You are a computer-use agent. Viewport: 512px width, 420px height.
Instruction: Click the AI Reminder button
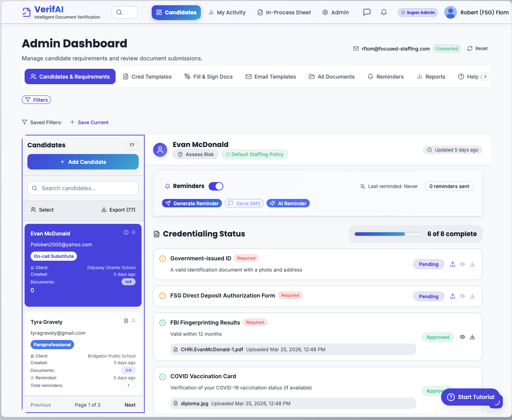288,204
